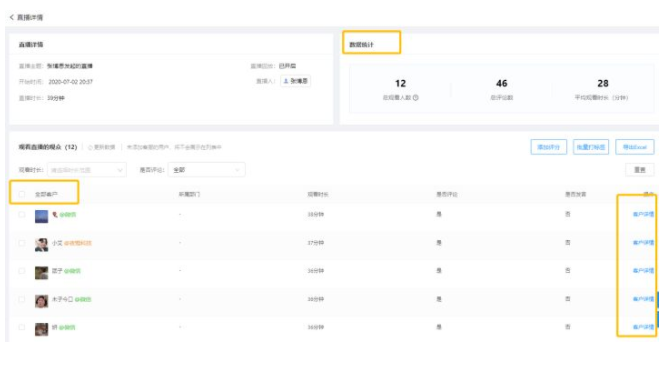Click the red icon name of first viewer

pyautogui.click(x=55, y=214)
